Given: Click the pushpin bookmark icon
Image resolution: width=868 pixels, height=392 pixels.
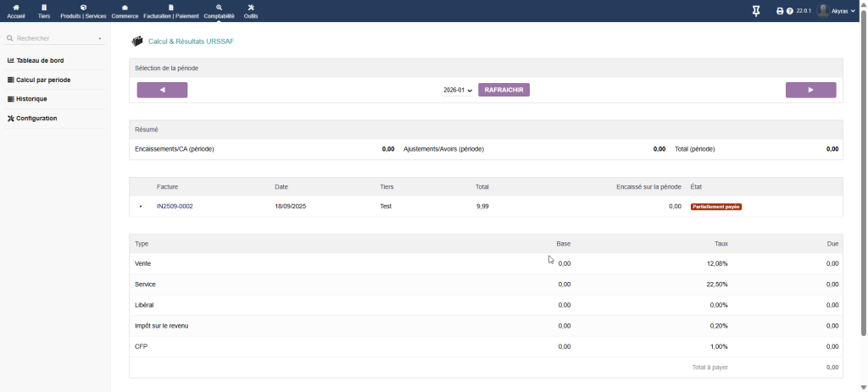Looking at the screenshot, I should tap(756, 10).
